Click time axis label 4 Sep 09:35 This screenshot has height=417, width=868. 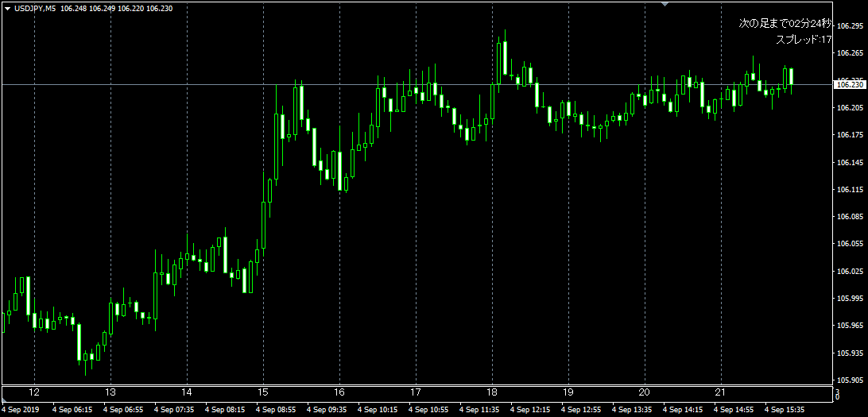[327, 411]
